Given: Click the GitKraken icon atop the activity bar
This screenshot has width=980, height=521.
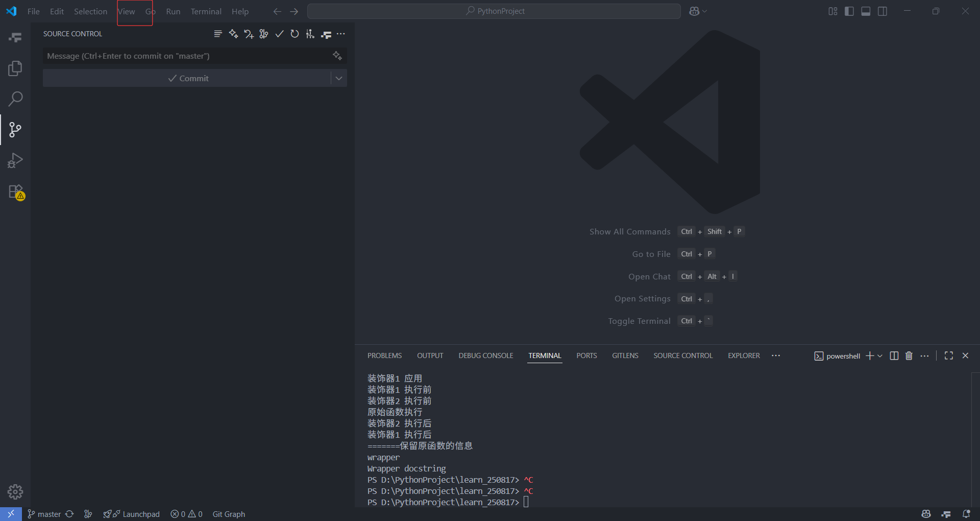Looking at the screenshot, I should (x=15, y=37).
